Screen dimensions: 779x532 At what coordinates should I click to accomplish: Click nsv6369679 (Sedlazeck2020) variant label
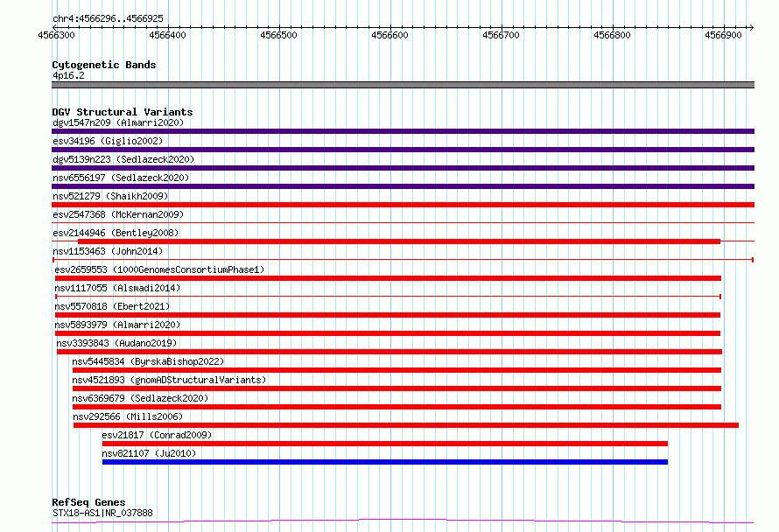(140, 398)
